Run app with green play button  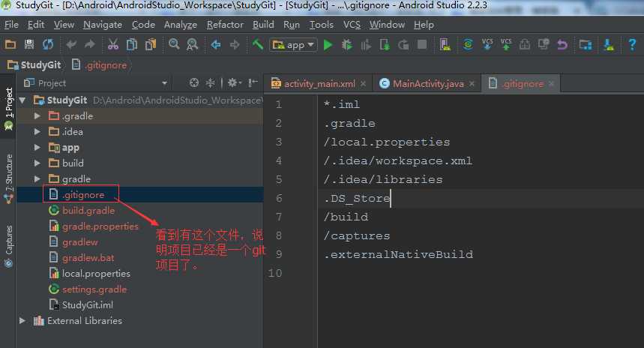[328, 44]
